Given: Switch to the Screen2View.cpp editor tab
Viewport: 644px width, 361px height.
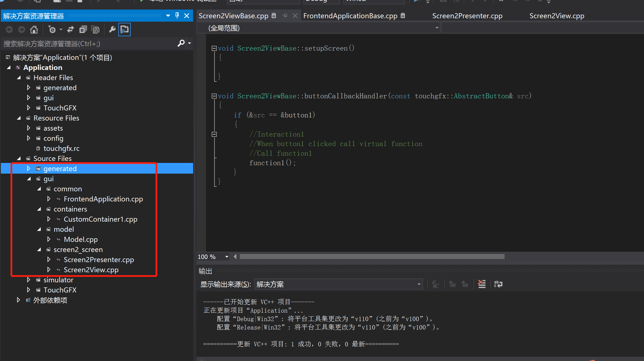Looking at the screenshot, I should [557, 16].
